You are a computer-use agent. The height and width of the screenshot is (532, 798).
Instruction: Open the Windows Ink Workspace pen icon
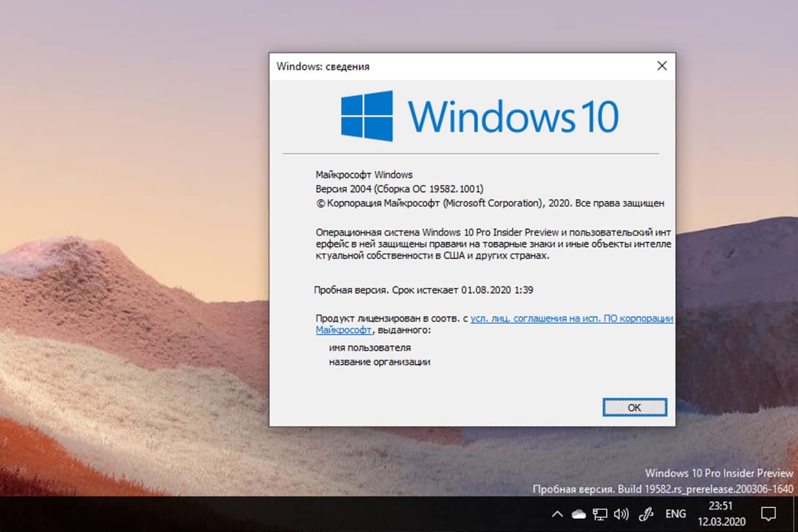645,514
